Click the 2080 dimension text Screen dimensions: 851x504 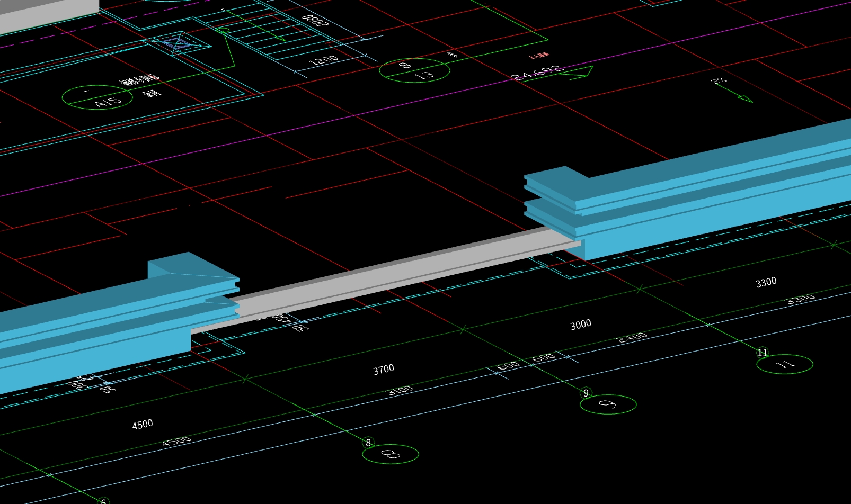tap(315, 20)
